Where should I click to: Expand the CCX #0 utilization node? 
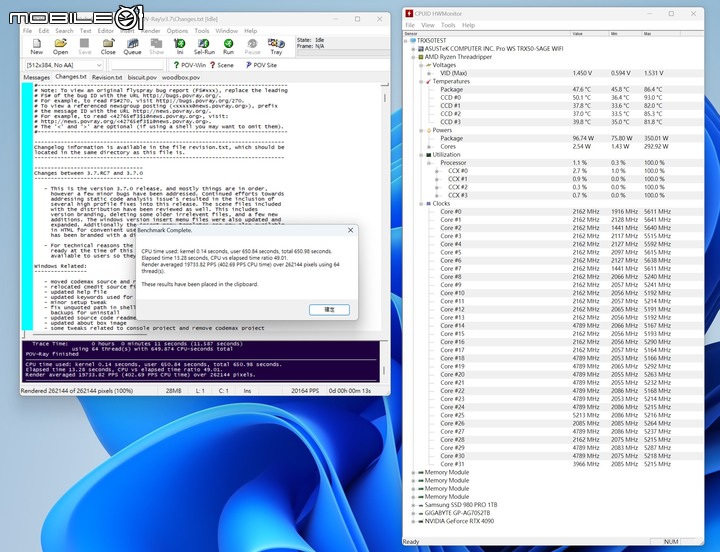tap(437, 171)
